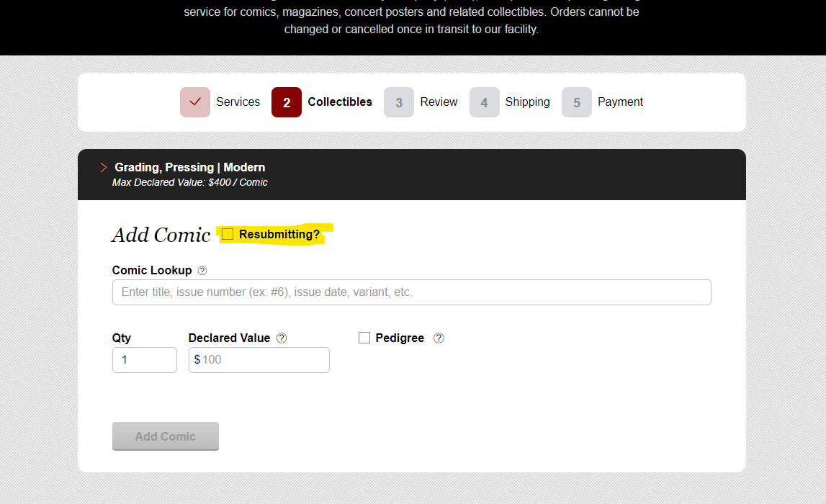826x504 pixels.
Task: Click the Qty input field
Action: pyautogui.click(x=144, y=359)
